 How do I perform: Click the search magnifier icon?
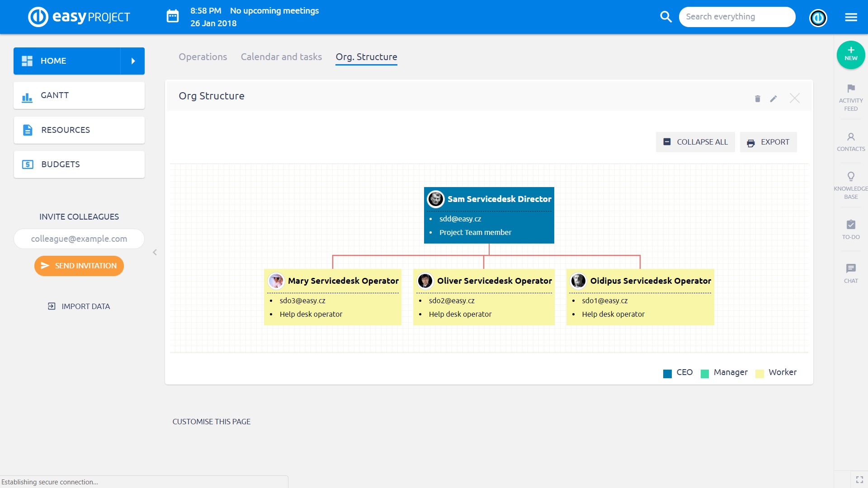pyautogui.click(x=665, y=17)
